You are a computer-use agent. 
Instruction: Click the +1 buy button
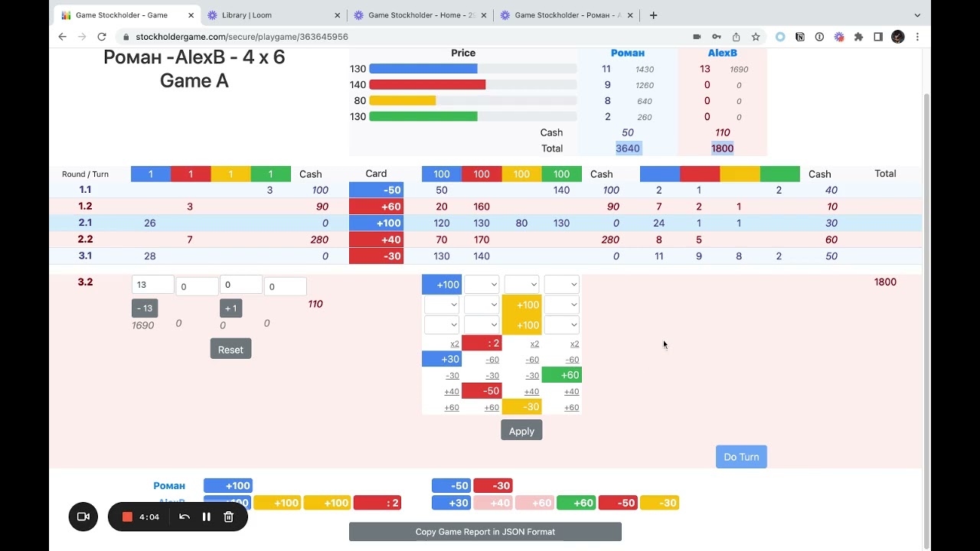pyautogui.click(x=230, y=308)
